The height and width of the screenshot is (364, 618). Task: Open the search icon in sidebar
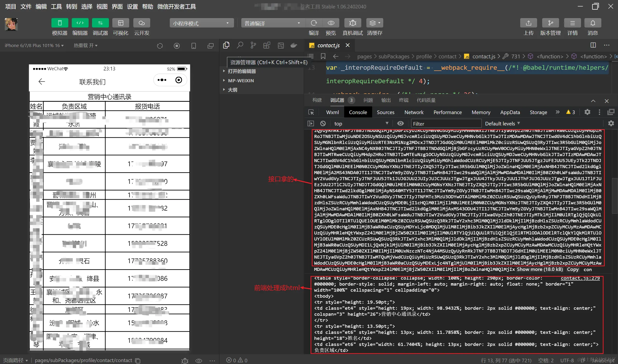tap(240, 45)
